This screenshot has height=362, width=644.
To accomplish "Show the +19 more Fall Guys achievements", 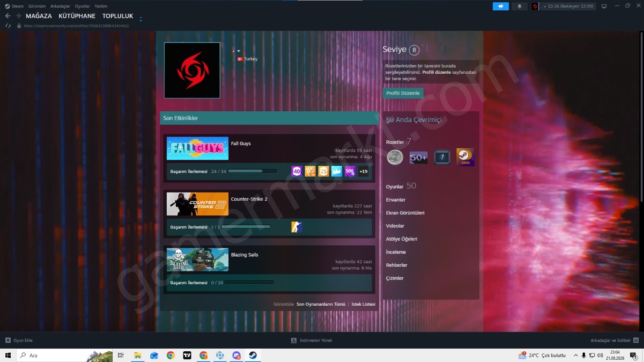I will pos(363,171).
